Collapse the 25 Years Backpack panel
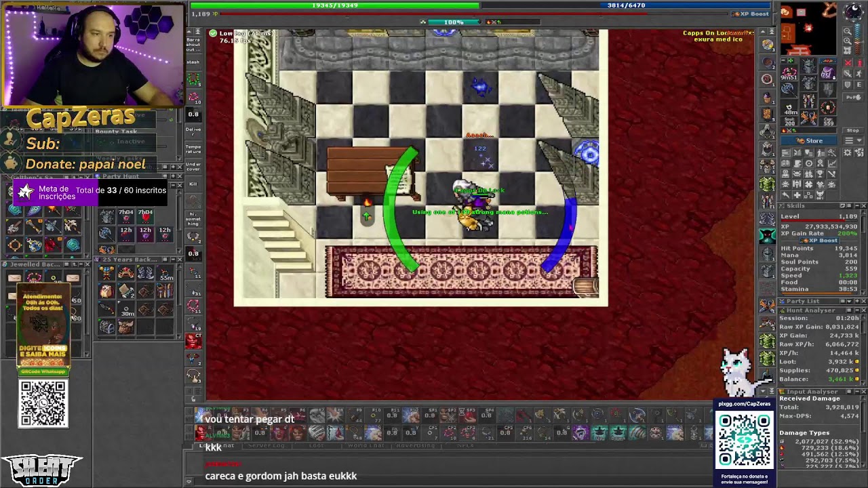Viewport: 868px width, 488px height. click(173, 260)
